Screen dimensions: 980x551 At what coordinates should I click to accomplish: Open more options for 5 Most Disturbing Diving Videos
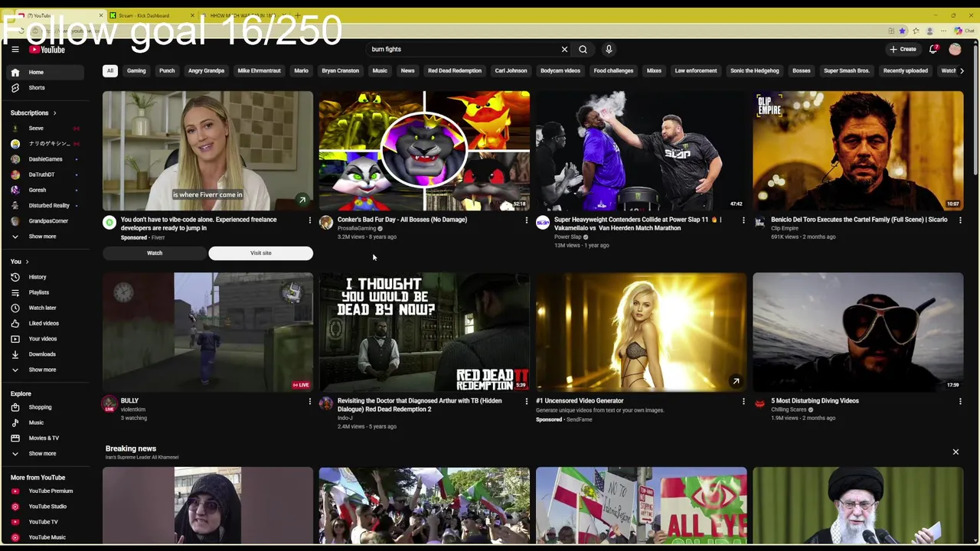pyautogui.click(x=960, y=401)
